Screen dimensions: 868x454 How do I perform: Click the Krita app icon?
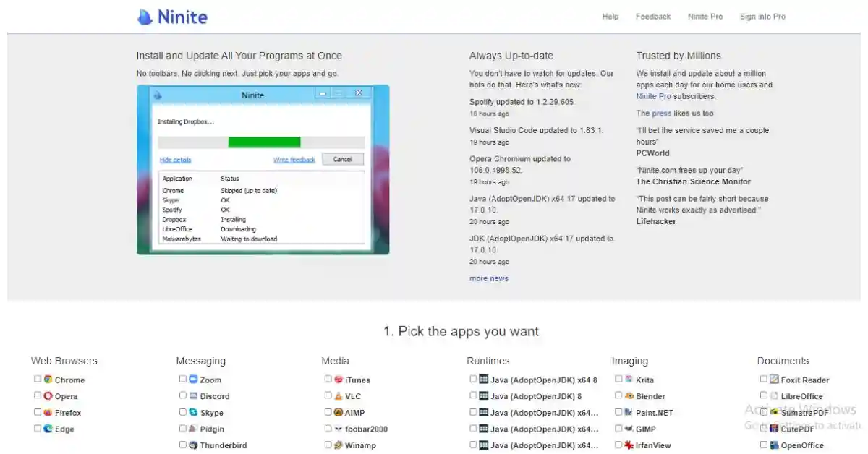(629, 379)
